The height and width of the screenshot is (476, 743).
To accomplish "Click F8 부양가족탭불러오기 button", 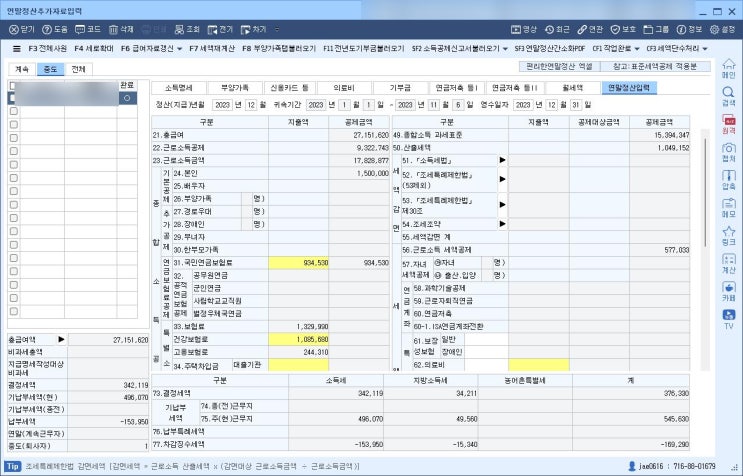I will (279, 48).
